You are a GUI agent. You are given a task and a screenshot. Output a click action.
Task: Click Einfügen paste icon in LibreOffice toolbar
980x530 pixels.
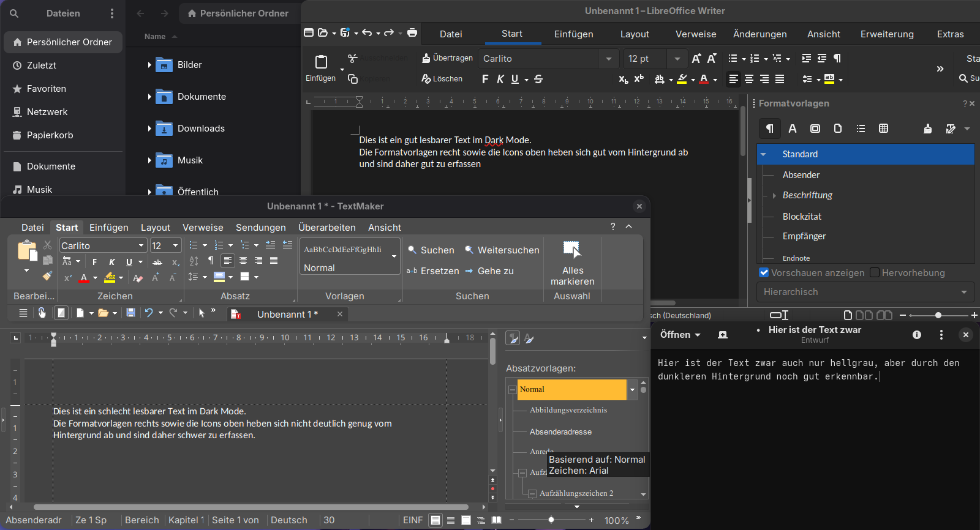click(x=321, y=61)
